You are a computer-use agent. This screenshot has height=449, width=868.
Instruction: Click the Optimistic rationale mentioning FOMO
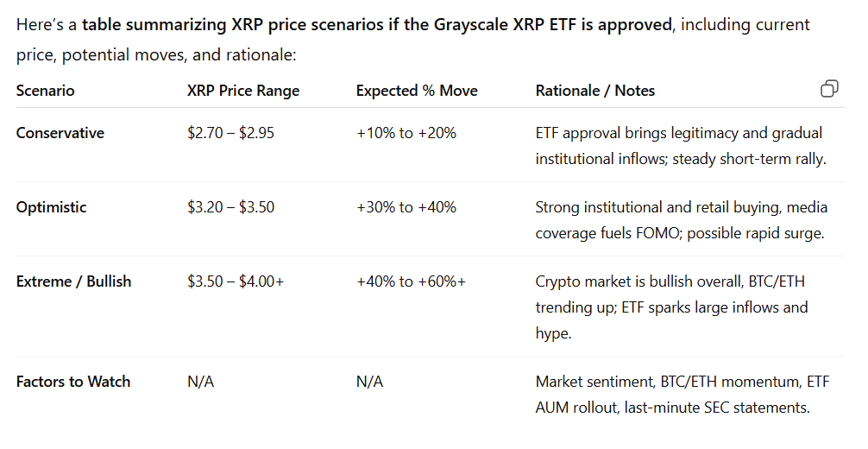681,220
